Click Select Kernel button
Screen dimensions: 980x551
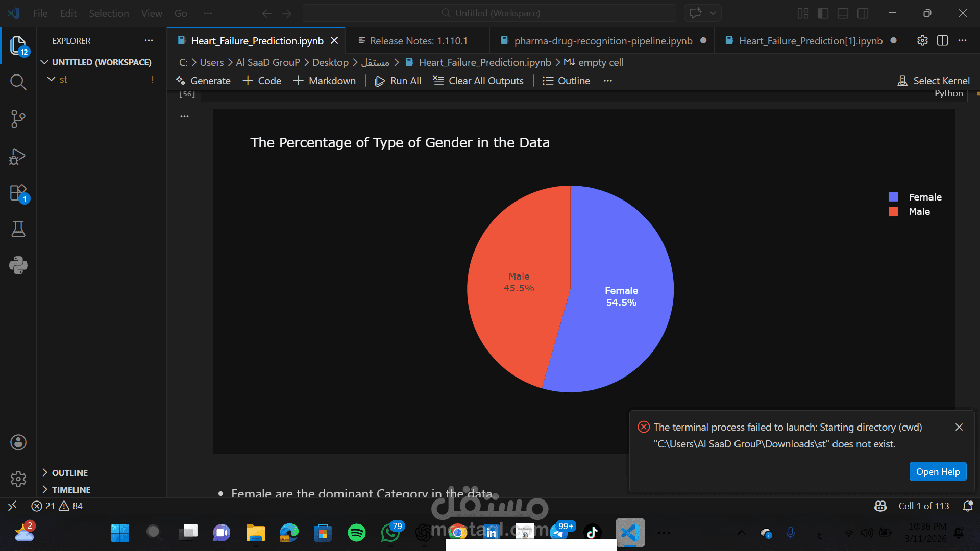[x=934, y=81]
